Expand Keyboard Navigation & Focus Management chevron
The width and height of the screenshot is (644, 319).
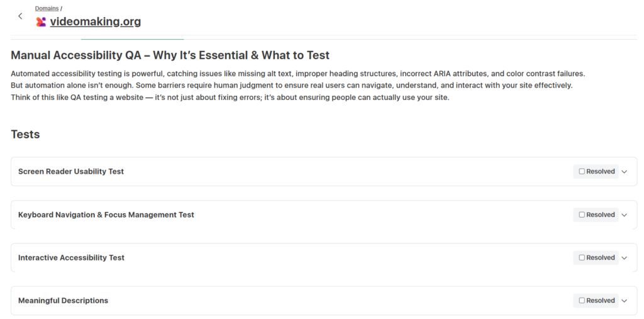(x=625, y=215)
